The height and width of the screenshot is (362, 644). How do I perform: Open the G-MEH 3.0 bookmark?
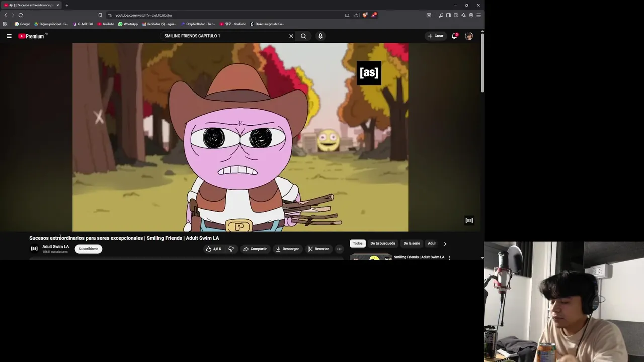pyautogui.click(x=83, y=24)
